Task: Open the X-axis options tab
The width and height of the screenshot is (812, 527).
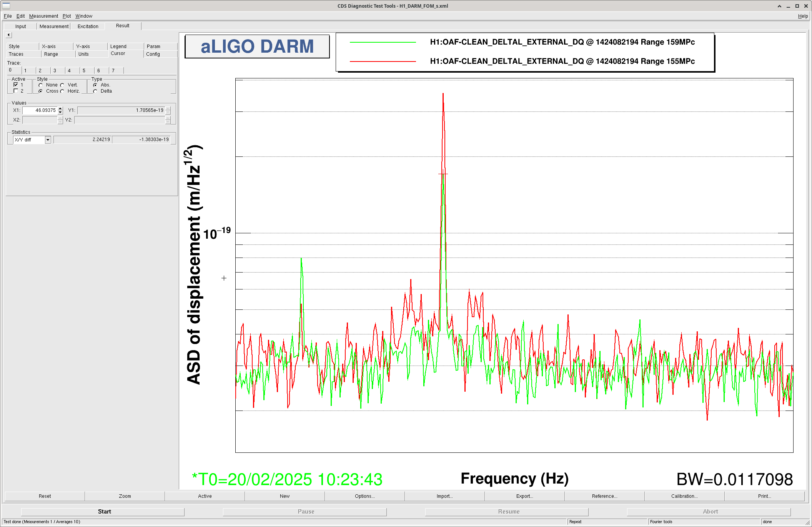Action: 56,47
